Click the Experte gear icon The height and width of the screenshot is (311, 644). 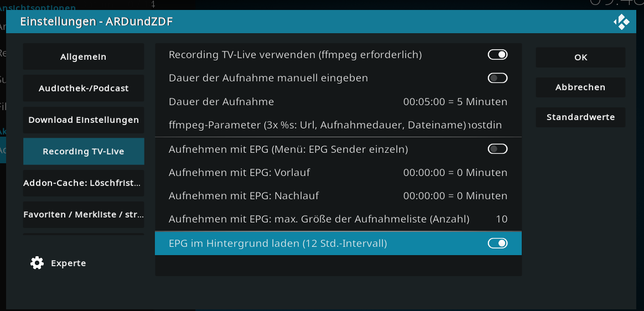click(37, 263)
